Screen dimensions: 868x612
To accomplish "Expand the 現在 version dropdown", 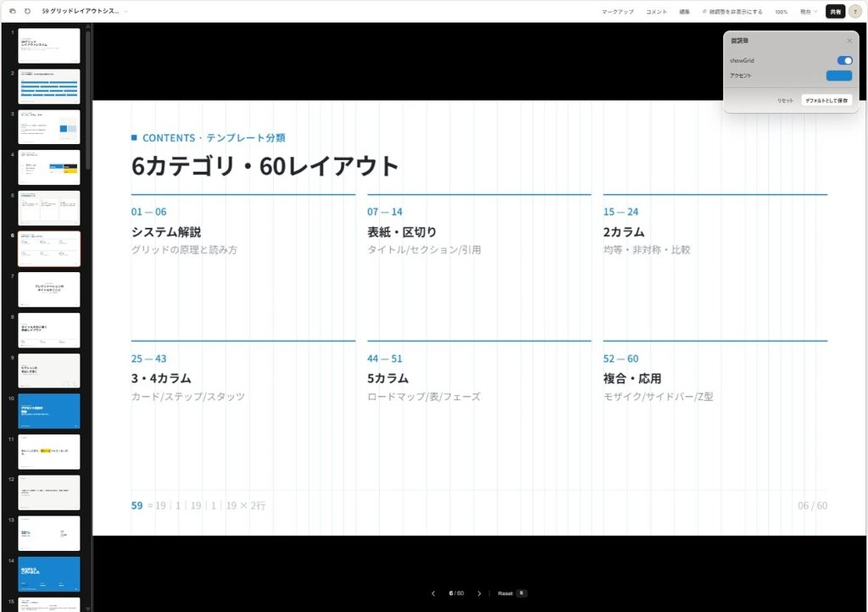I will 808,12.
